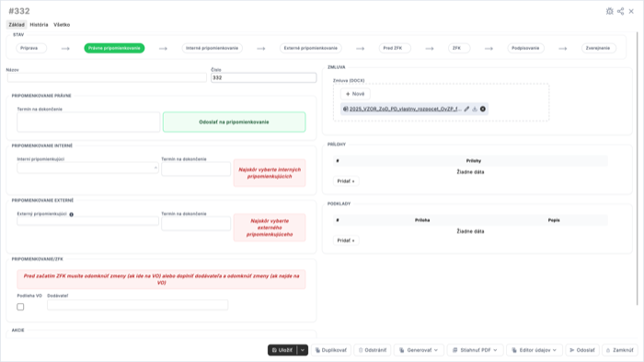Viewport: 644px width, 362px height.
Task: Open the 2025_VZOR_ZoD_PD contract file link
Action: pos(405,109)
